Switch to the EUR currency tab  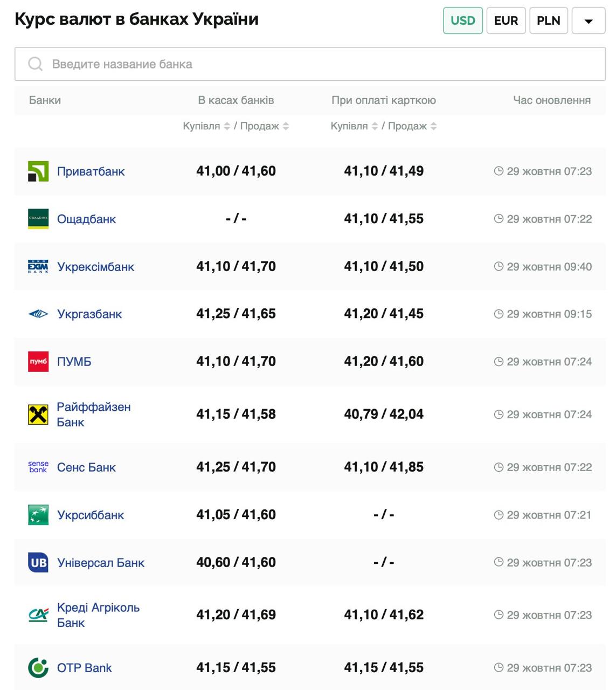pyautogui.click(x=506, y=20)
